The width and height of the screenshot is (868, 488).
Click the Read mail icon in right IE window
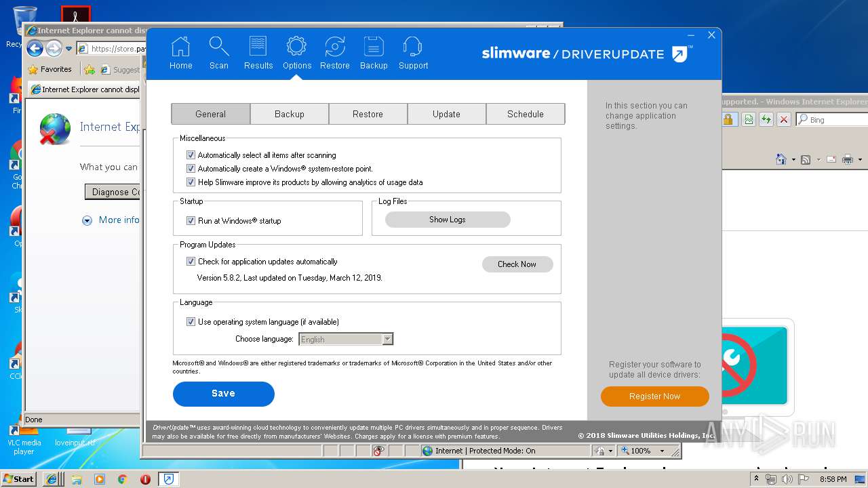tap(831, 159)
